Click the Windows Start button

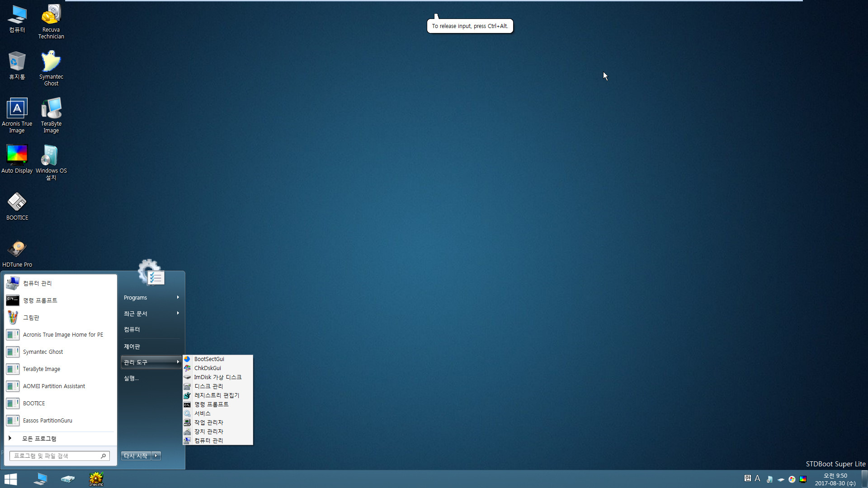tap(11, 479)
